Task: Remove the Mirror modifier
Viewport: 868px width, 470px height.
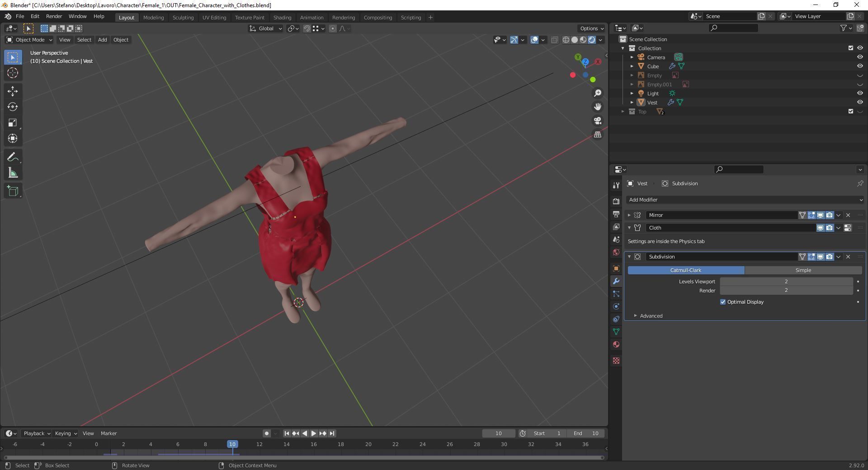Action: coord(848,215)
